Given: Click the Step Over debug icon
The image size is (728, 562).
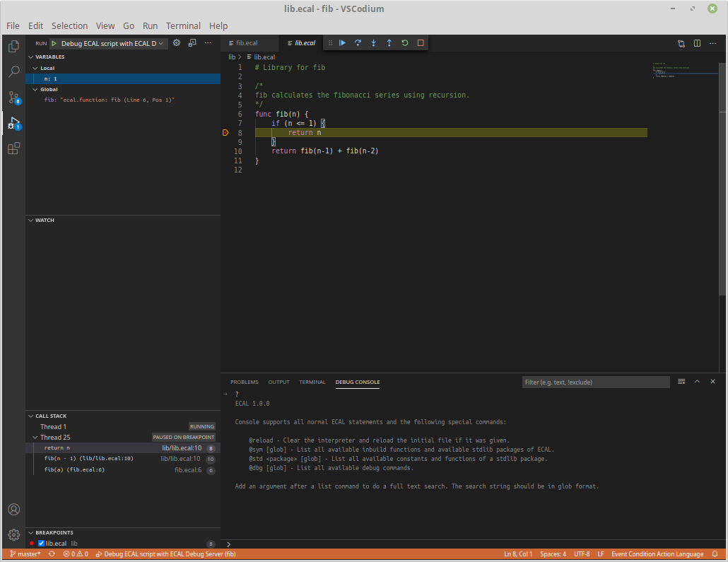Looking at the screenshot, I should [x=358, y=43].
